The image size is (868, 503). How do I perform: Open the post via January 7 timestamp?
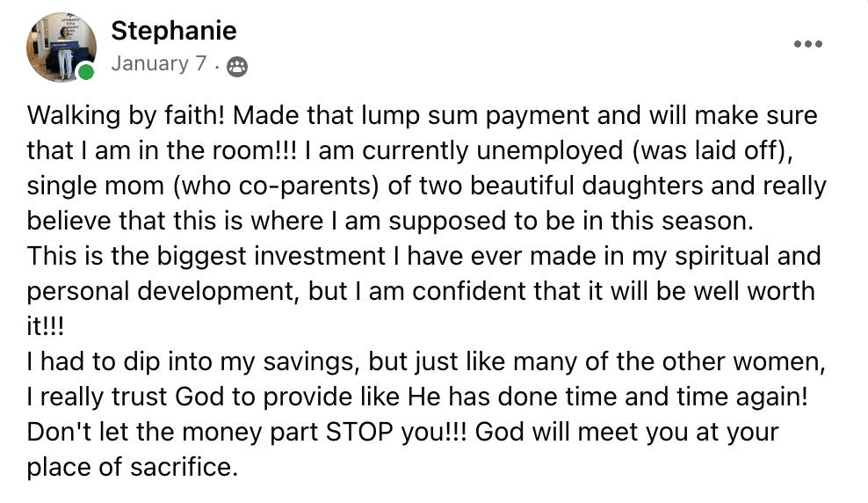[x=159, y=63]
